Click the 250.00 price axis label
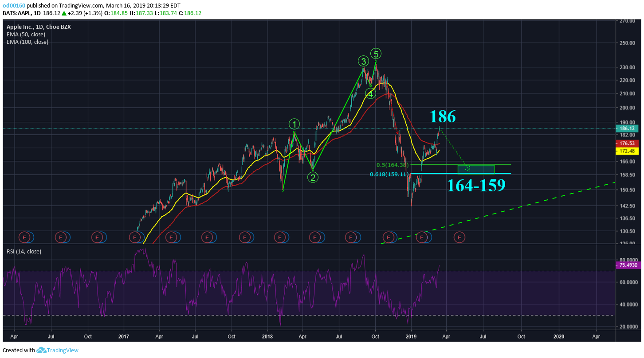This screenshot has height=358, width=644. point(626,43)
